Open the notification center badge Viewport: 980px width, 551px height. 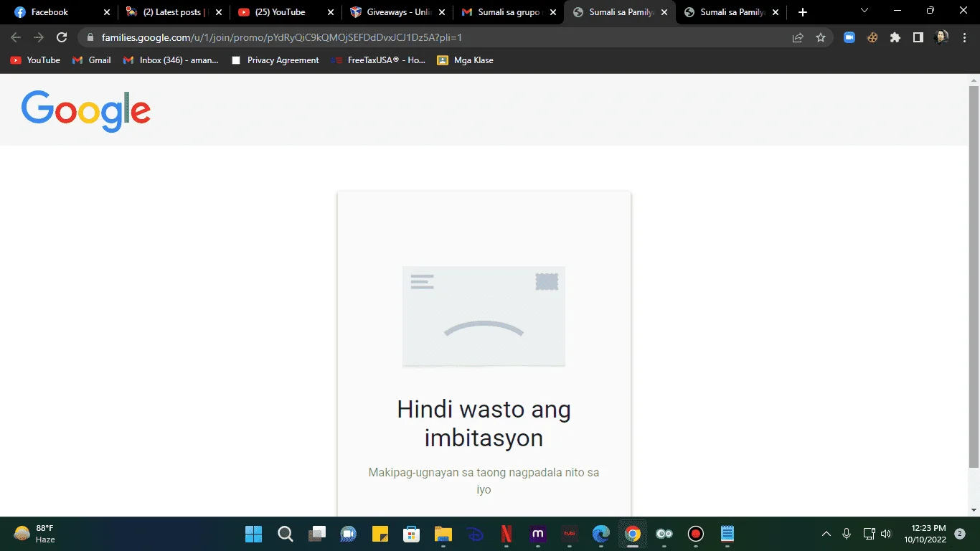[960, 533]
